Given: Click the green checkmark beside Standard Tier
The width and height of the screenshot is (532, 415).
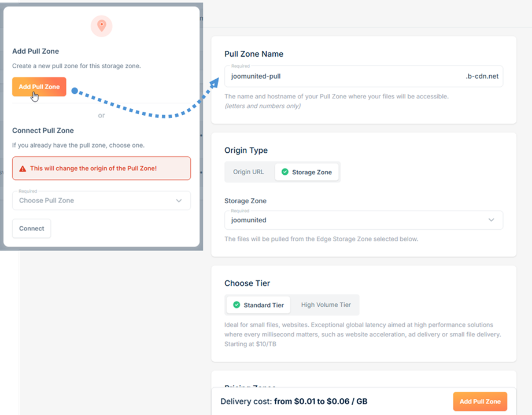Looking at the screenshot, I should tap(236, 305).
